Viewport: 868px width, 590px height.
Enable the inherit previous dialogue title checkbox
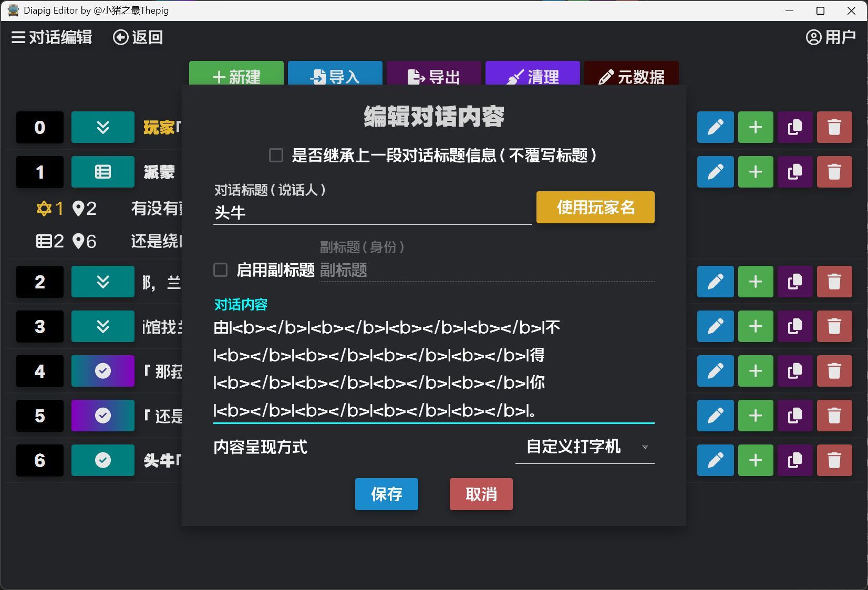click(x=276, y=156)
